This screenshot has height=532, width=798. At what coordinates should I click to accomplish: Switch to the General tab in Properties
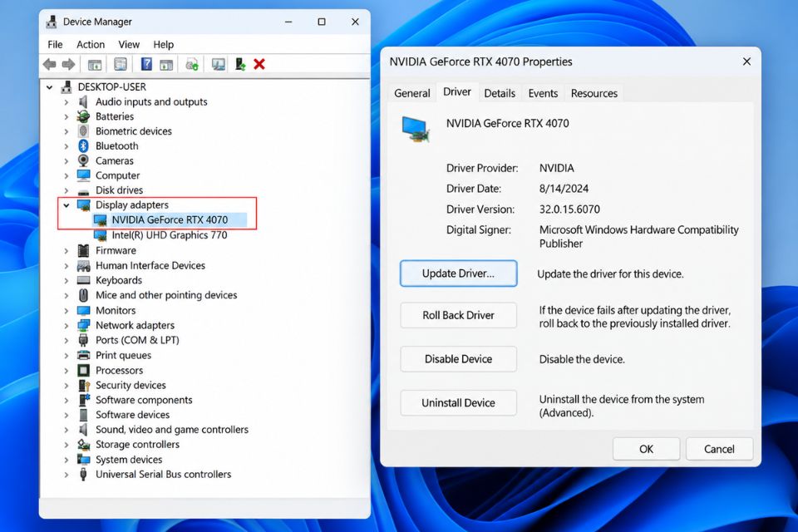[411, 93]
